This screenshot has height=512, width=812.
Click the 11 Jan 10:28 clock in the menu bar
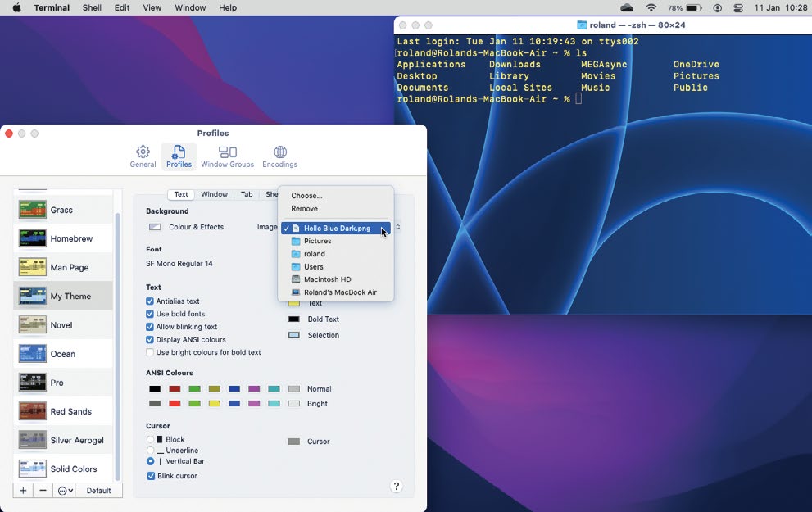click(x=780, y=7)
